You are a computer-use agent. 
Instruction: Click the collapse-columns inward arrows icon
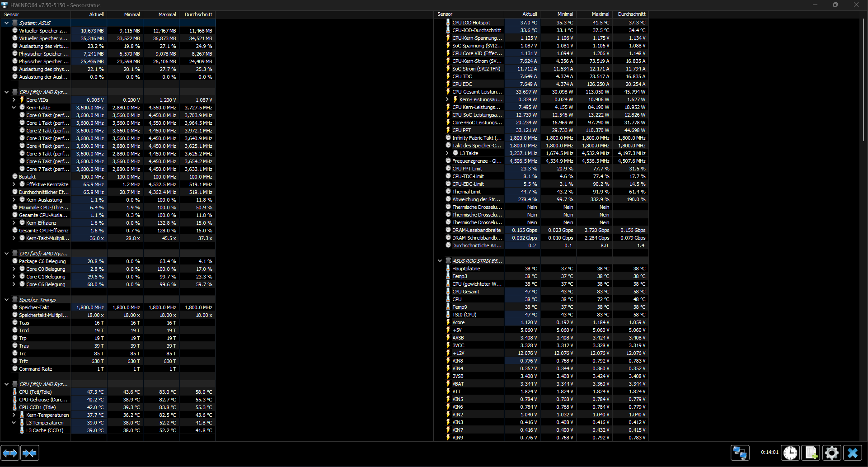click(x=30, y=453)
